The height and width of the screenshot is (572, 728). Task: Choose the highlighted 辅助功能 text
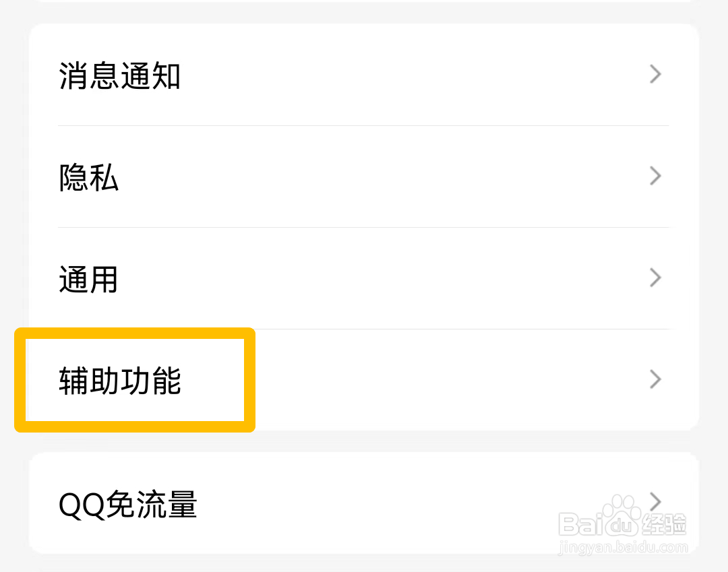[x=120, y=381]
